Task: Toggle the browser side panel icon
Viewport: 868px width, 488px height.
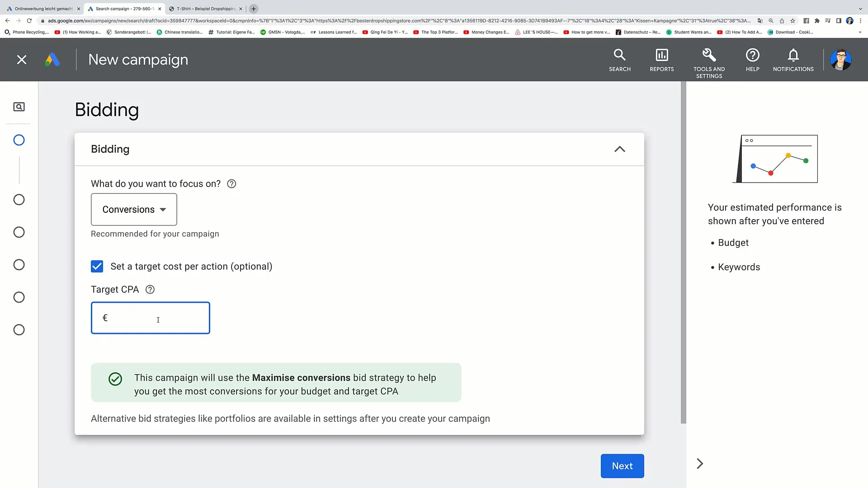Action: click(839, 21)
